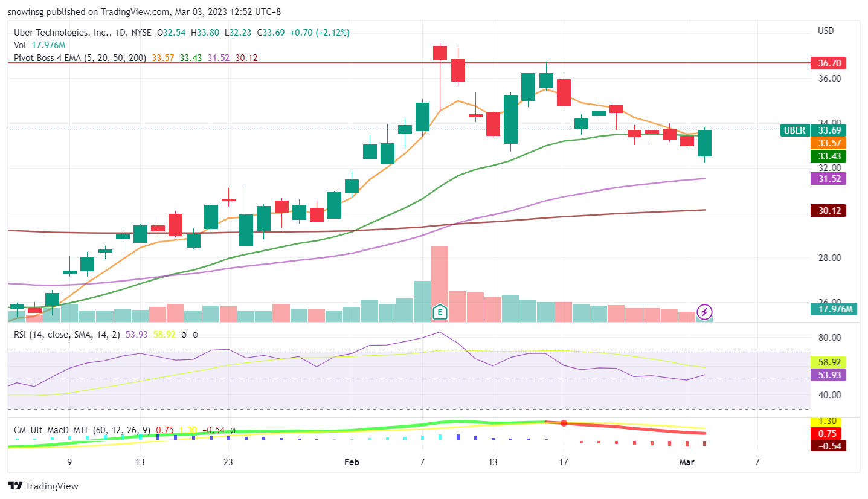Click the purple lightning bolt icon
The height and width of the screenshot is (499, 868).
click(704, 312)
